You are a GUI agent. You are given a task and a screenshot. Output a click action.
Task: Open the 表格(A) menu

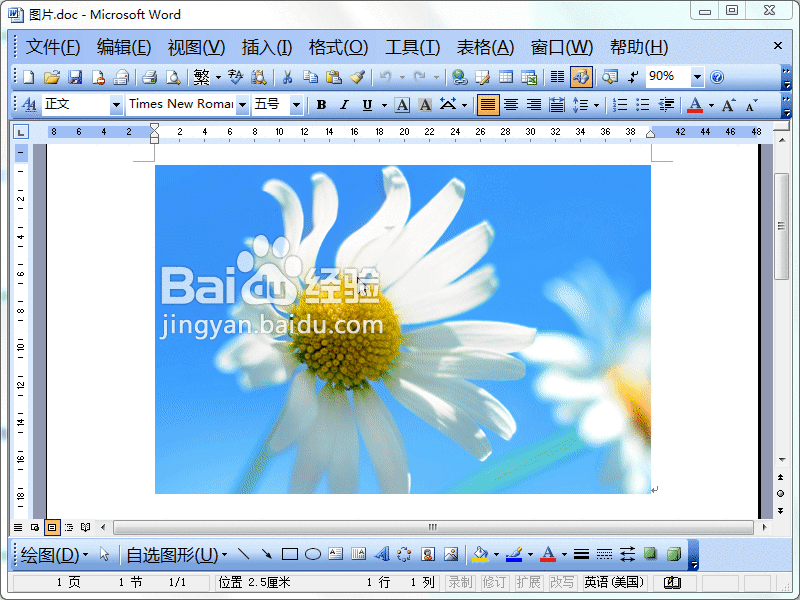pos(485,47)
